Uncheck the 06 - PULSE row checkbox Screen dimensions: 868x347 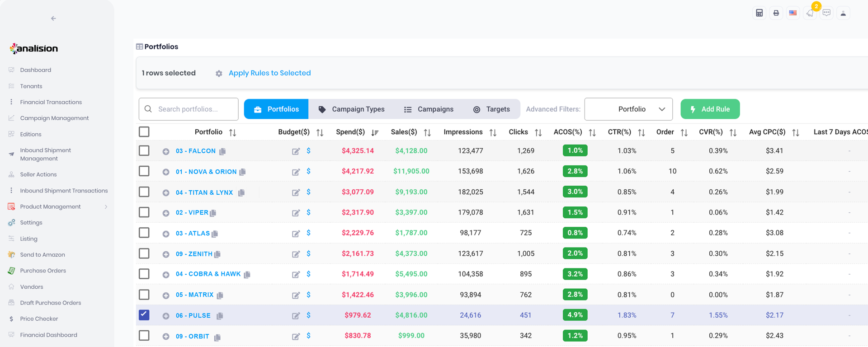pyautogui.click(x=144, y=315)
